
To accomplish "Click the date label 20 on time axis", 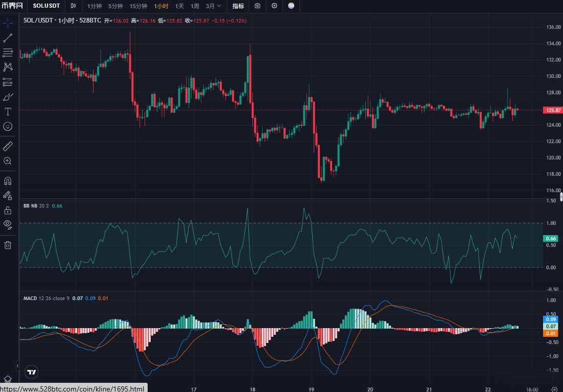I will [x=370, y=389].
